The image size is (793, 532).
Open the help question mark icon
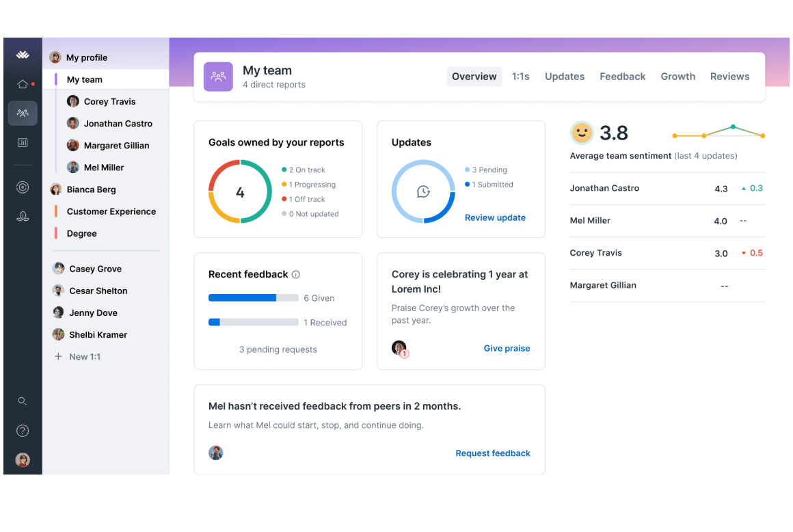pyautogui.click(x=23, y=430)
